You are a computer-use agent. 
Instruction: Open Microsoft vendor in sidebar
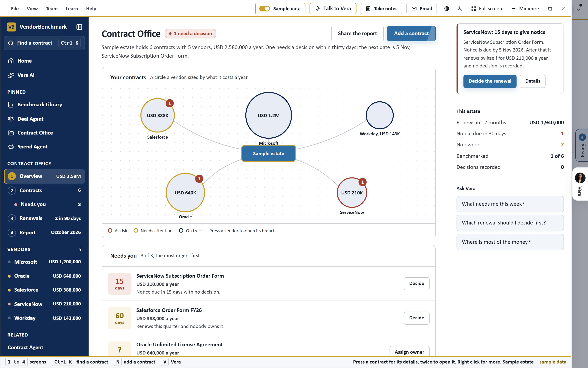[44, 262]
